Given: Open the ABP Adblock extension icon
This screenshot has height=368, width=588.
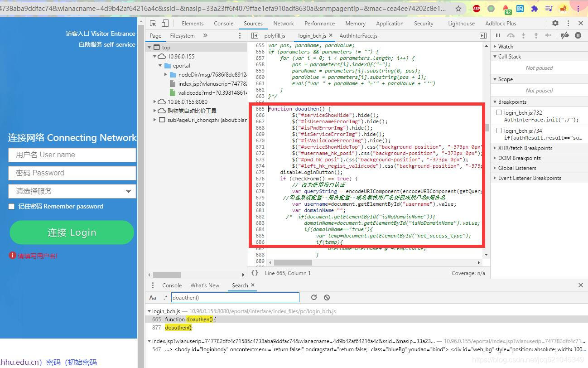Looking at the screenshot, I should click(477, 9).
